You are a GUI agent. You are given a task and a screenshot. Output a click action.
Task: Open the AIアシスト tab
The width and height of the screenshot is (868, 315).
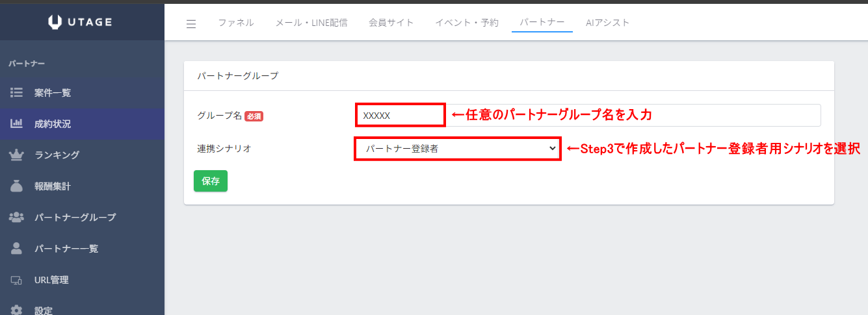pos(607,23)
